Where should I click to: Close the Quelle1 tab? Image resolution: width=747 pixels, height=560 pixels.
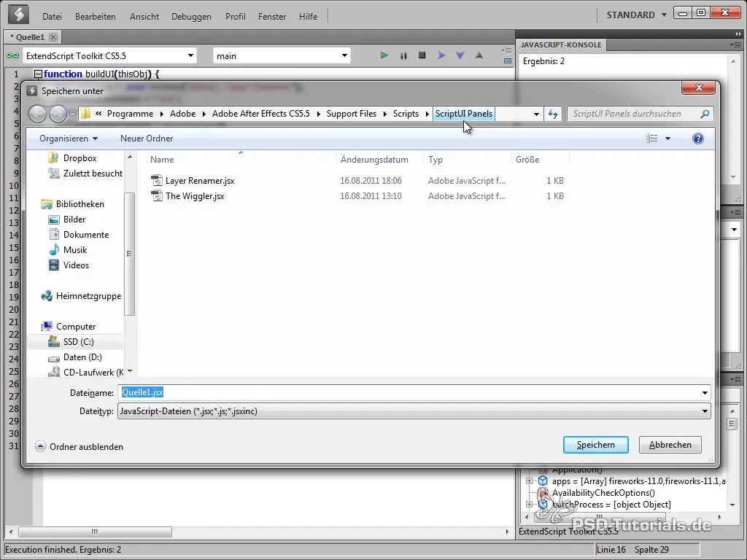(x=53, y=37)
